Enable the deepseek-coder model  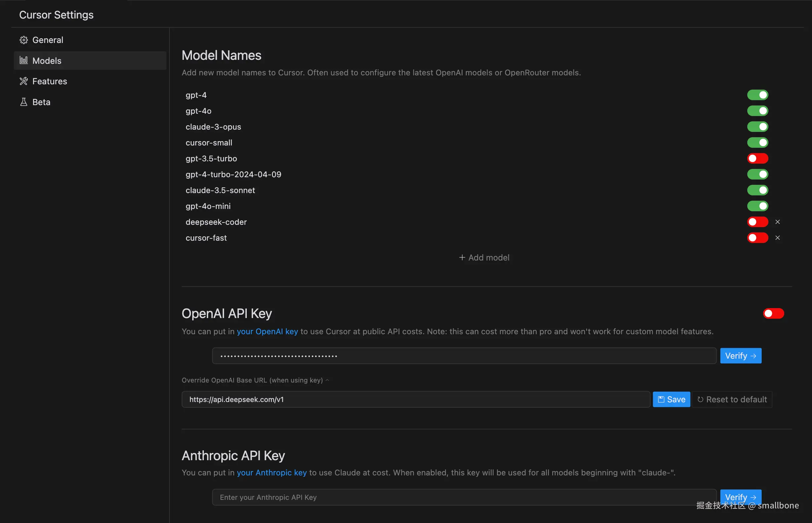757,222
